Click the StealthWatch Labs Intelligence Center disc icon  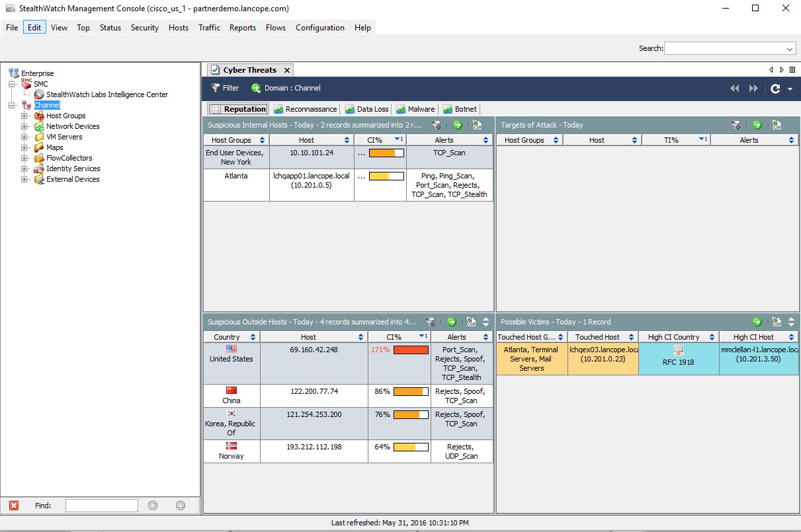click(40, 95)
